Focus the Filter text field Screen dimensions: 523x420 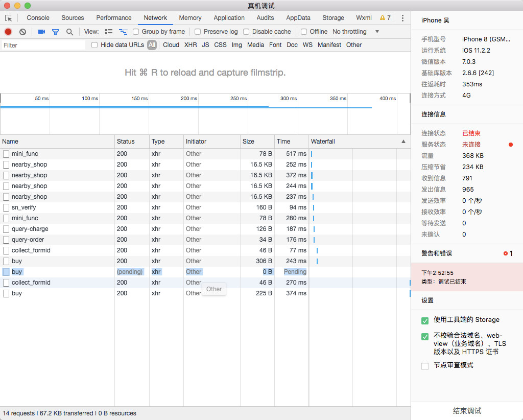click(43, 45)
